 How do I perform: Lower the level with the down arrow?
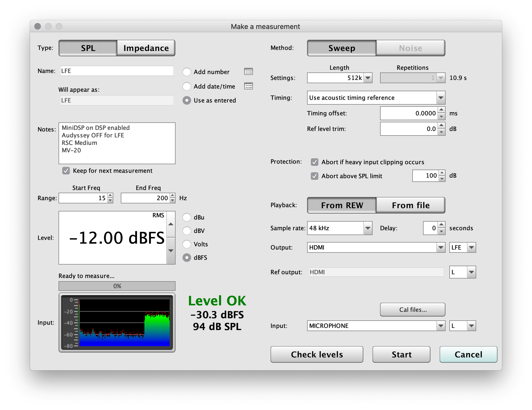171,251
